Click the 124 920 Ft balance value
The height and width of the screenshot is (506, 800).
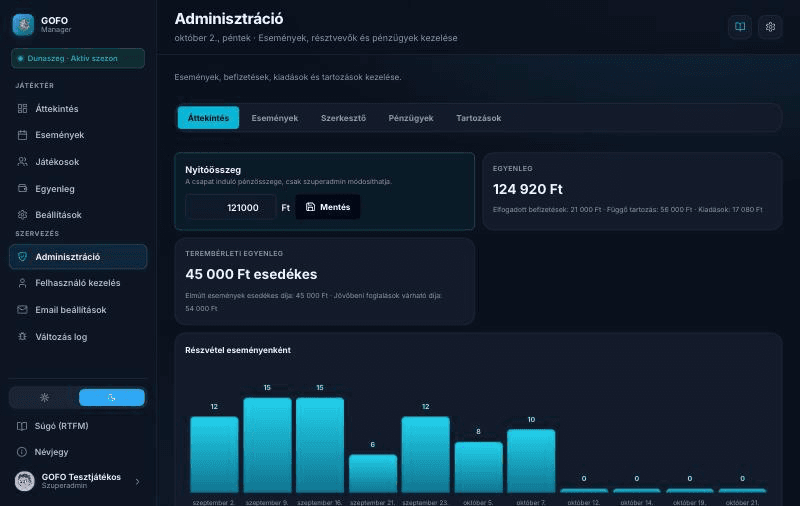coord(528,189)
